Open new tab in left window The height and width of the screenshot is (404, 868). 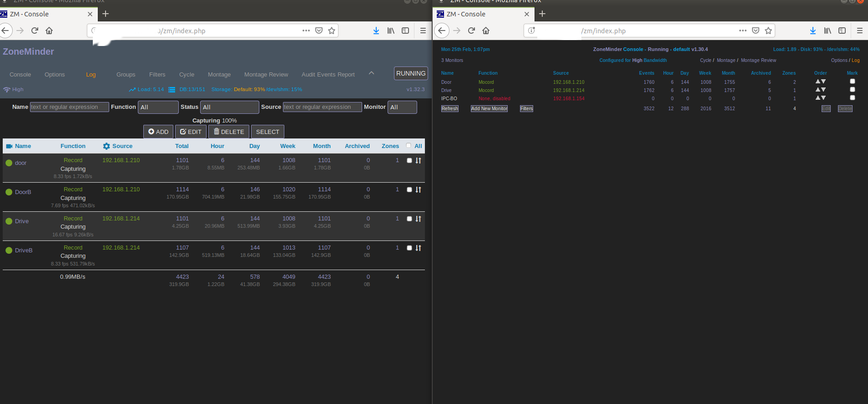pos(106,14)
